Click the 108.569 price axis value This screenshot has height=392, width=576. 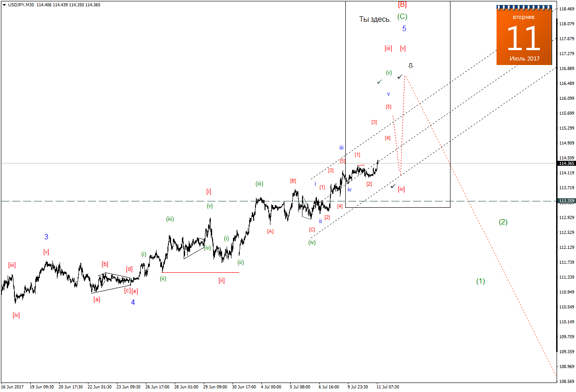point(567,381)
